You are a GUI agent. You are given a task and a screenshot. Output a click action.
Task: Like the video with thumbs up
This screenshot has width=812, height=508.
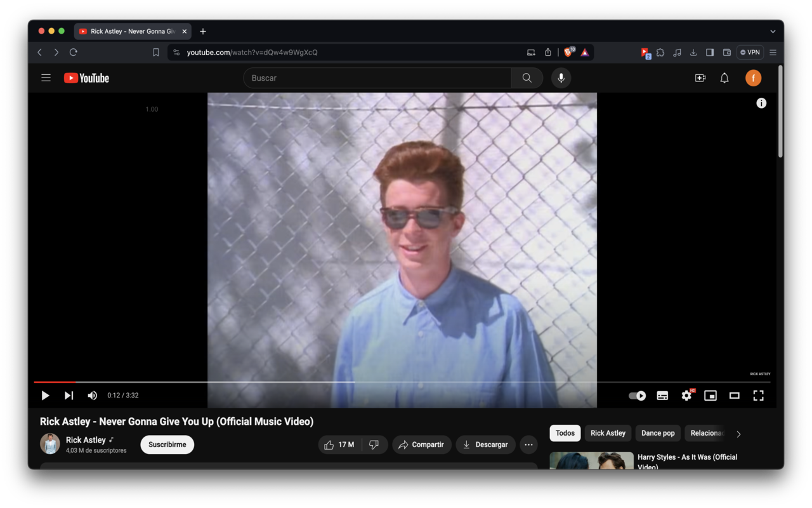[x=340, y=444]
